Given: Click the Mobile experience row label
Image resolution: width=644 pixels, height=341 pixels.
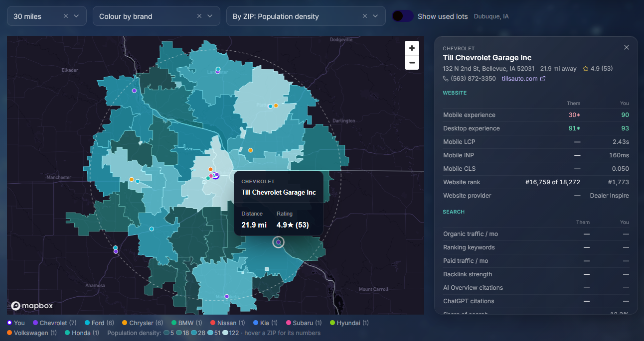Looking at the screenshot, I should (469, 115).
